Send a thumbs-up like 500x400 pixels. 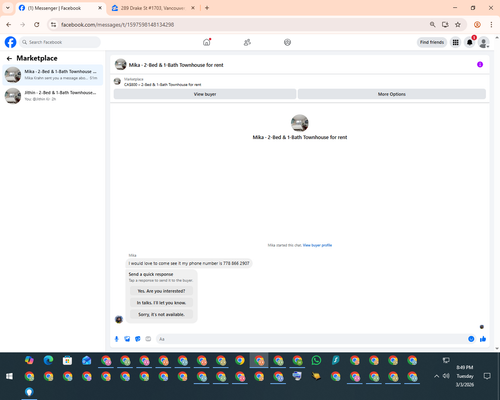coord(483,339)
